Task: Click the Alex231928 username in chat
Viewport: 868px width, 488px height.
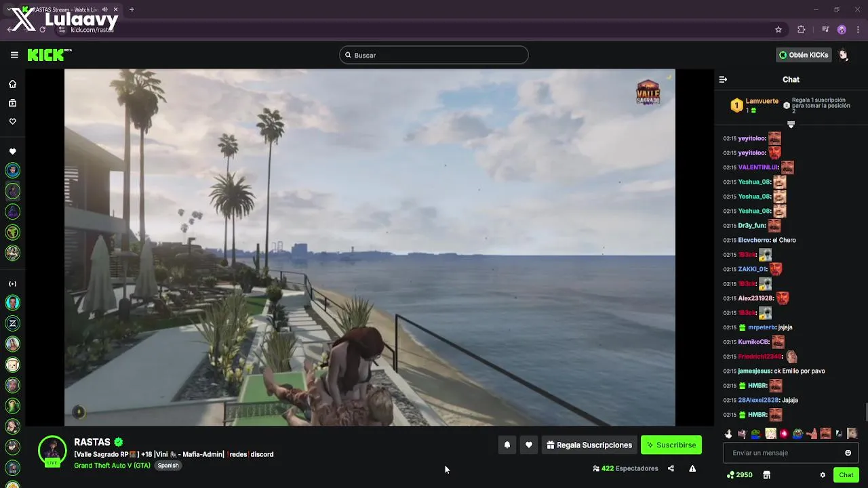Action: point(755,298)
